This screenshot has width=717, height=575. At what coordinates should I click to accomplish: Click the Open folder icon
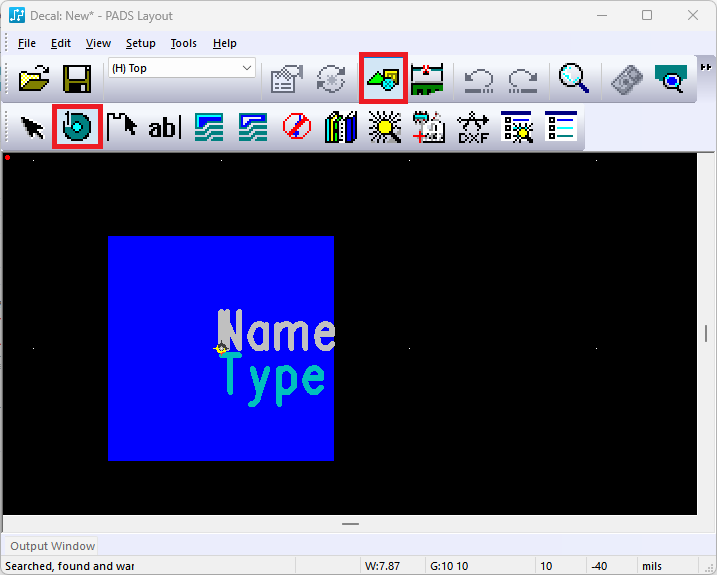point(35,79)
